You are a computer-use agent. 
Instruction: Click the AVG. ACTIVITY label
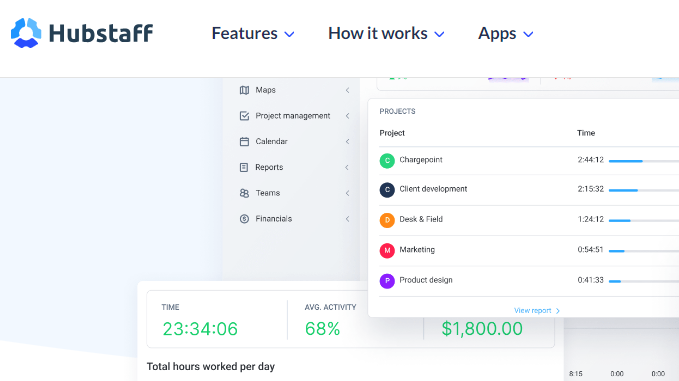pyautogui.click(x=330, y=307)
